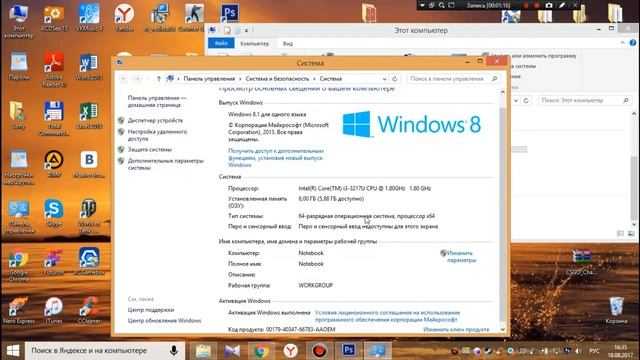Screen dimensions: 640x360
Task: Select the Adobe Reader desktop shortcut
Action: pyautogui.click(x=54, y=69)
